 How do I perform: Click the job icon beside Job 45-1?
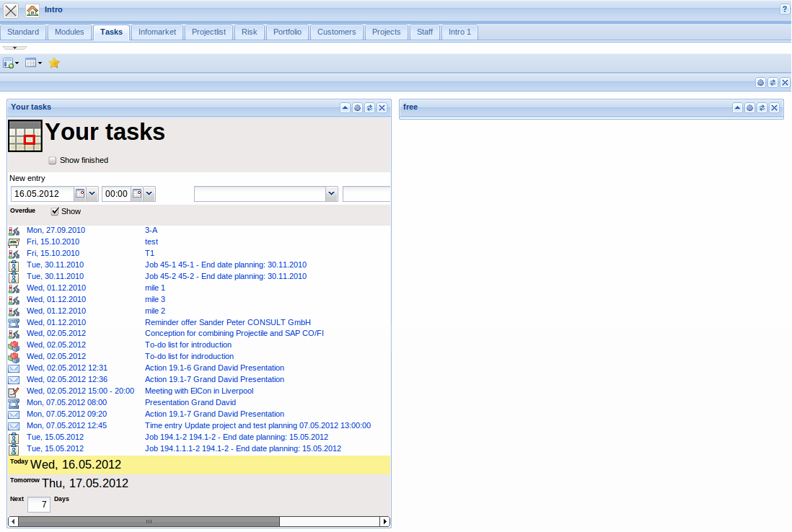tap(14, 265)
